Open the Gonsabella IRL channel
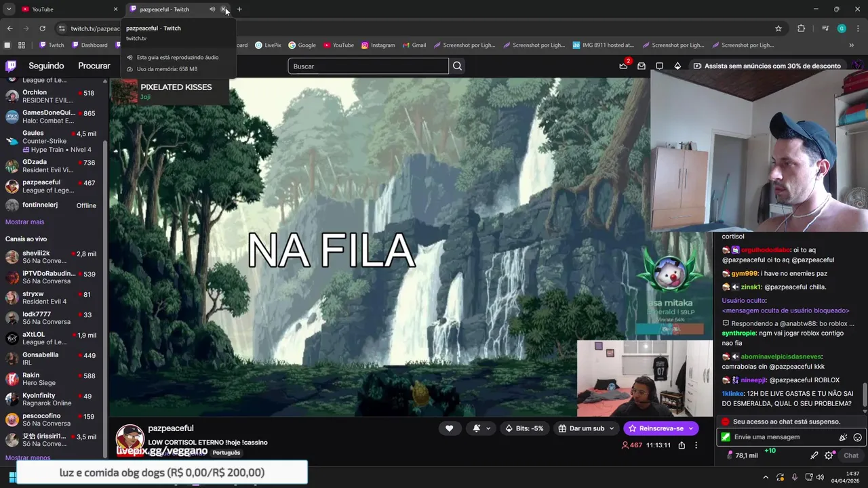This screenshot has height=488, width=868. (x=54, y=359)
